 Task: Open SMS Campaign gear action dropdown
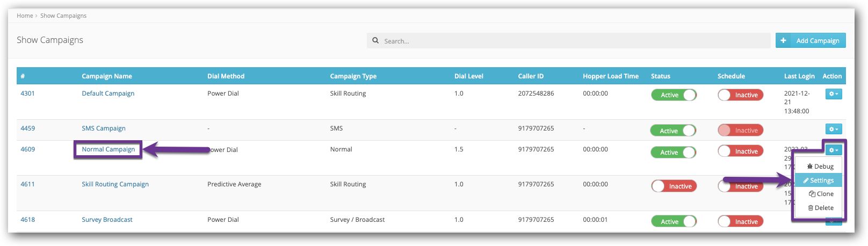point(833,129)
